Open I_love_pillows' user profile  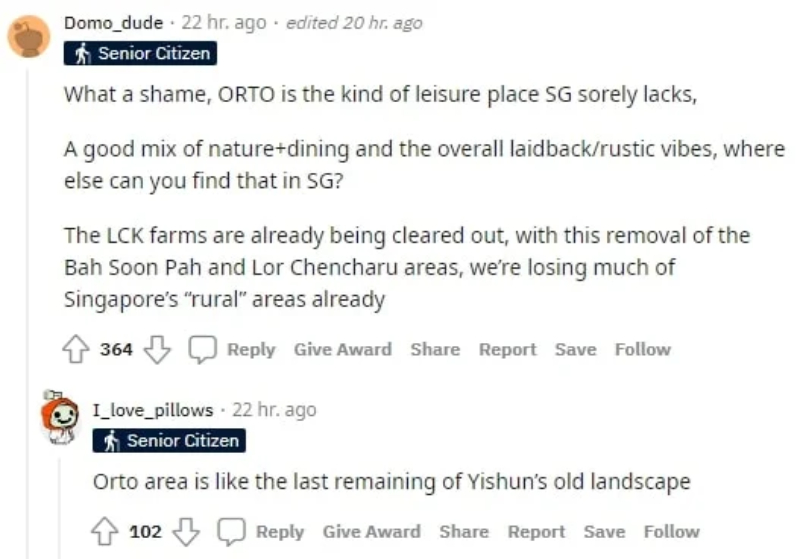point(152,410)
